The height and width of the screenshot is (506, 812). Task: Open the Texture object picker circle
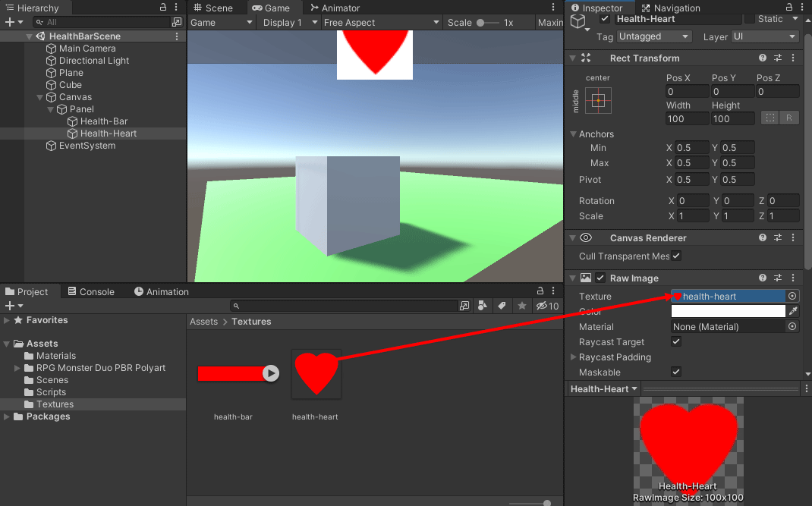click(x=792, y=297)
